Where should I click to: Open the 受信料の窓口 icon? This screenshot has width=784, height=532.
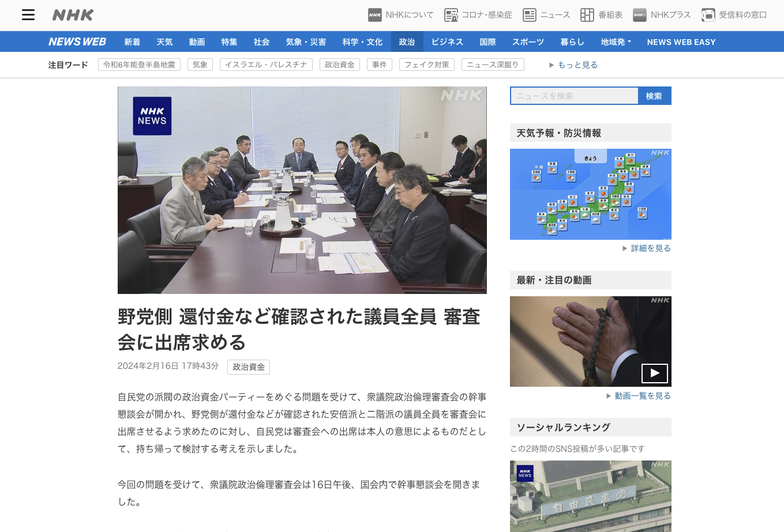[x=708, y=15]
